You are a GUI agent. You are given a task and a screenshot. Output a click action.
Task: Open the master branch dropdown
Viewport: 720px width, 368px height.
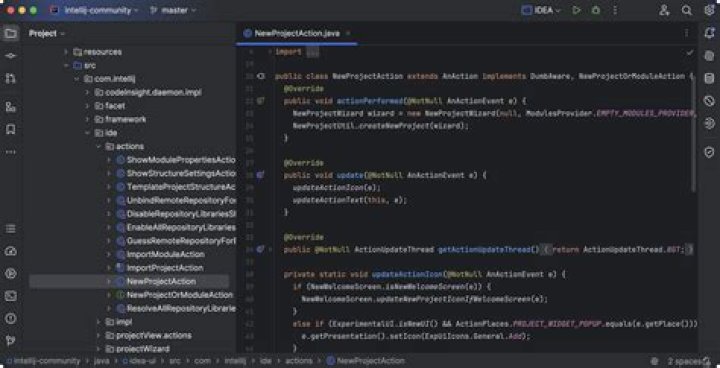click(x=173, y=10)
